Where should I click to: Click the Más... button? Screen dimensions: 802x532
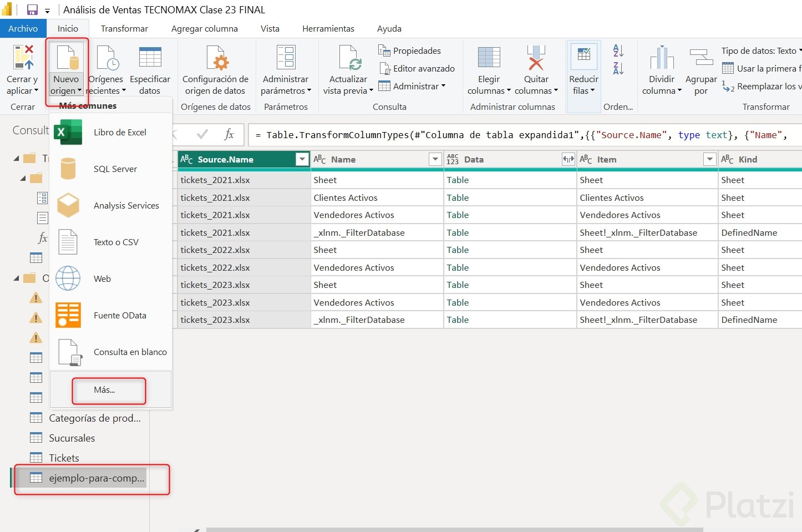[x=105, y=390]
